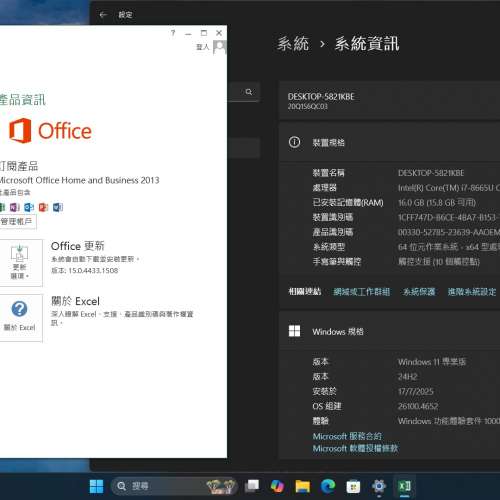Image resolution: width=500 pixels, height=500 pixels.
Task: Open the About Excel (關於 Excel) button
Action: pos(20,318)
